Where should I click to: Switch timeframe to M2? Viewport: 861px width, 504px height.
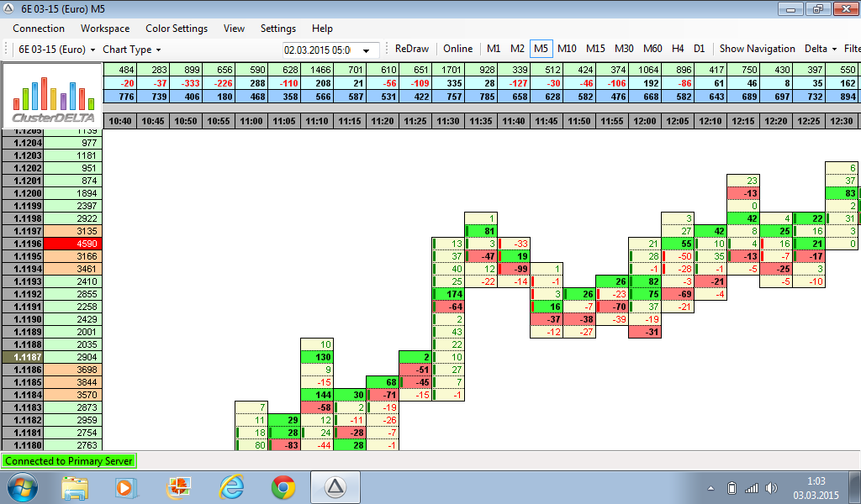[x=517, y=49]
